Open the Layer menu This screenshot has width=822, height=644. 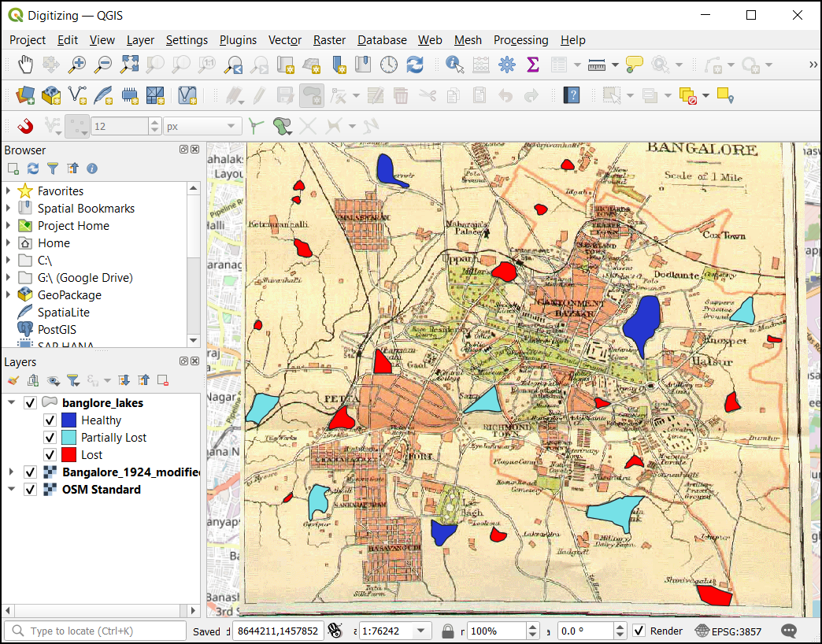(140, 40)
